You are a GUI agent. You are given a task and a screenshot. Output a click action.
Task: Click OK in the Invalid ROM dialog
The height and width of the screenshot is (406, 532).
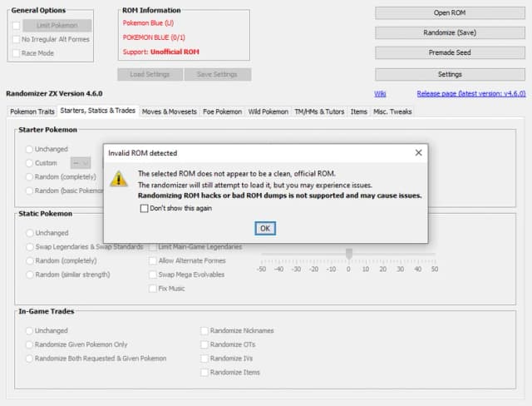coord(265,229)
